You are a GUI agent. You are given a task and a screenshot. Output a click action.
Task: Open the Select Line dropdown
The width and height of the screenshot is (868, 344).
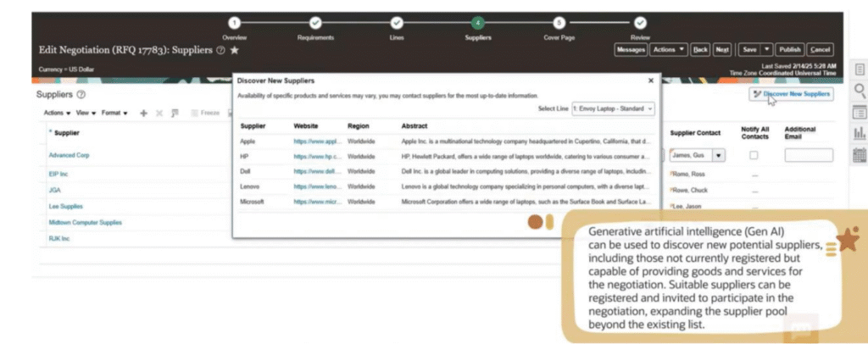pos(613,109)
